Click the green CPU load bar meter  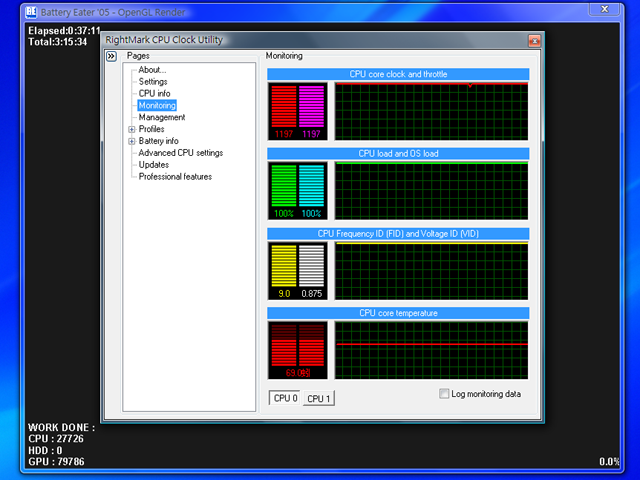[x=284, y=186]
